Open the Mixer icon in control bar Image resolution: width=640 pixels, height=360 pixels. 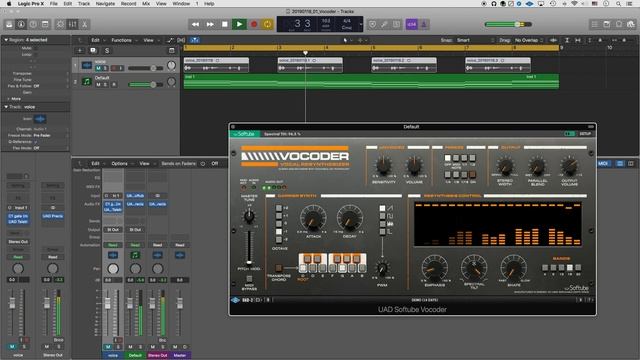click(x=73, y=24)
